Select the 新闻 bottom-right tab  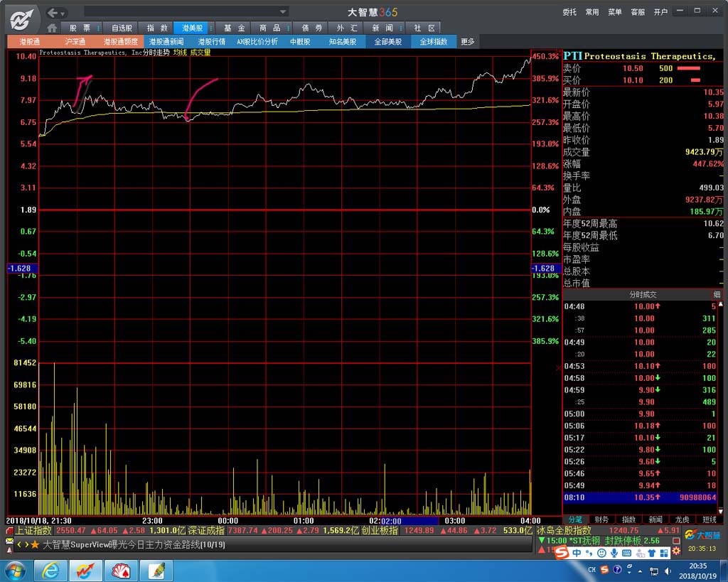655,519
